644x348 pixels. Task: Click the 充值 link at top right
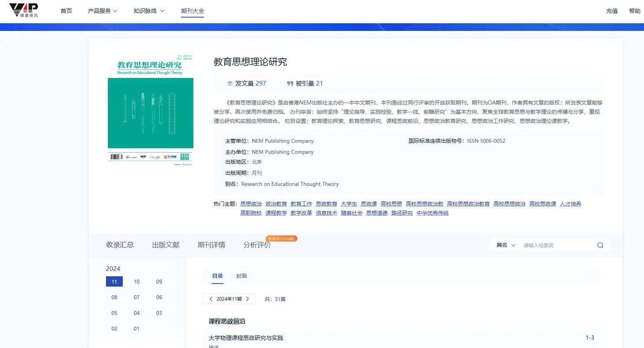click(611, 11)
